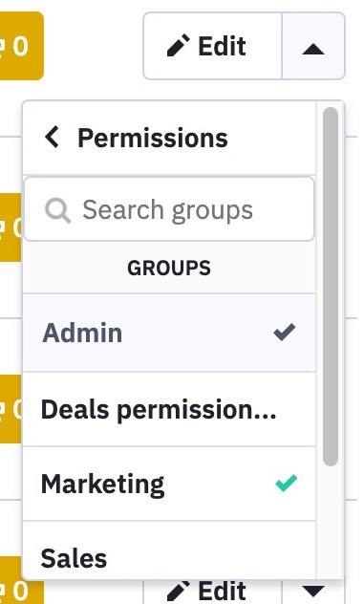Image resolution: width=364 pixels, height=604 pixels.
Task: Click the magnifier icon in Search groups
Action: [x=57, y=210]
